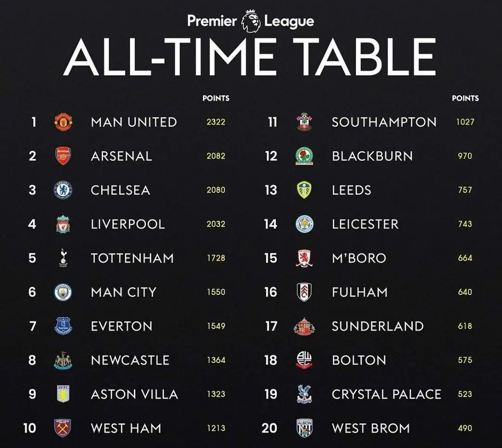The height and width of the screenshot is (448, 502).
Task: Click the Arsenal club crest
Action: 63,156
